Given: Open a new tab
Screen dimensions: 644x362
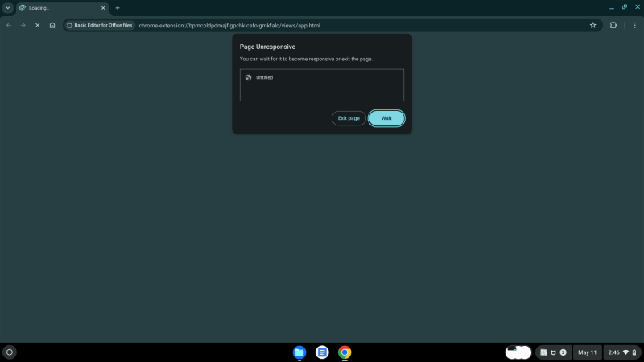Looking at the screenshot, I should [x=118, y=8].
